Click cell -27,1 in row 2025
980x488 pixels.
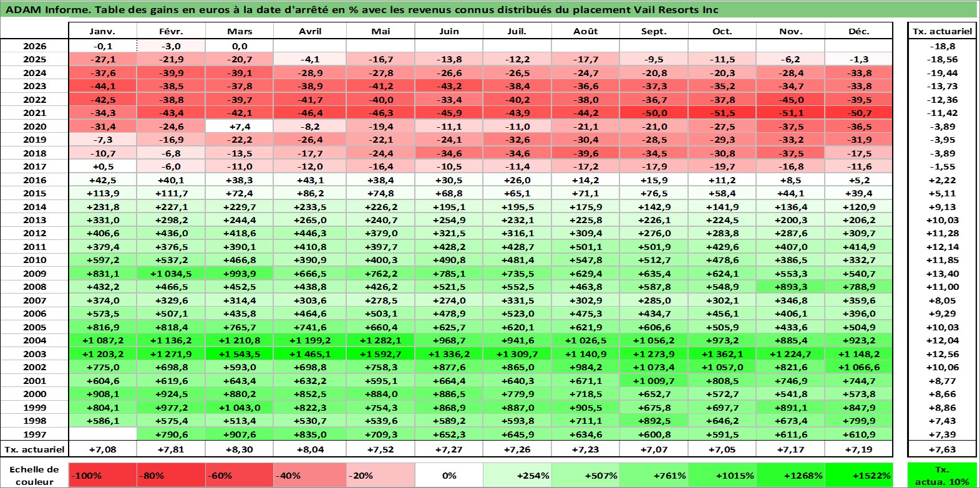(102, 59)
